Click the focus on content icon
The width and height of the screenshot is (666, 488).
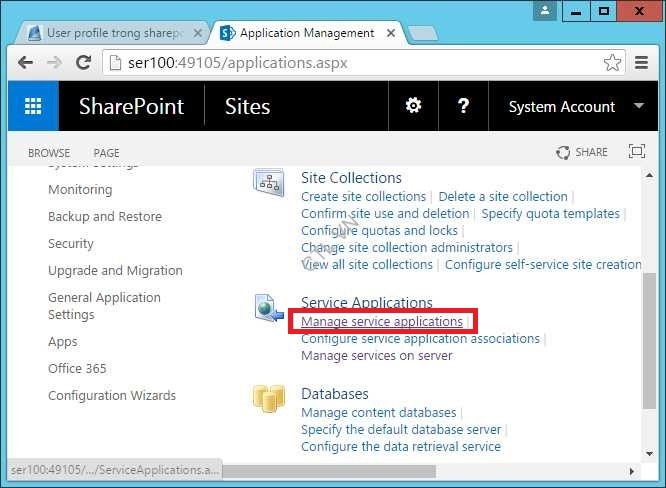[636, 152]
